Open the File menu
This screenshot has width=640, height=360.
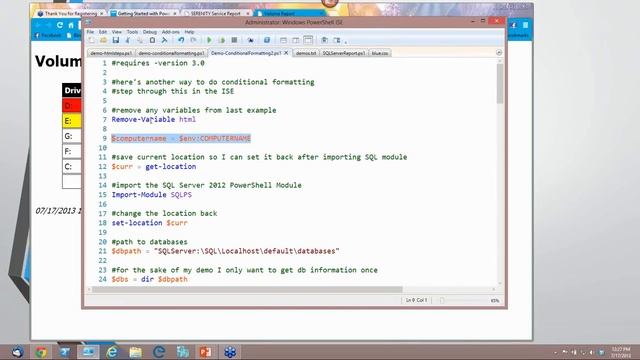tap(90, 32)
